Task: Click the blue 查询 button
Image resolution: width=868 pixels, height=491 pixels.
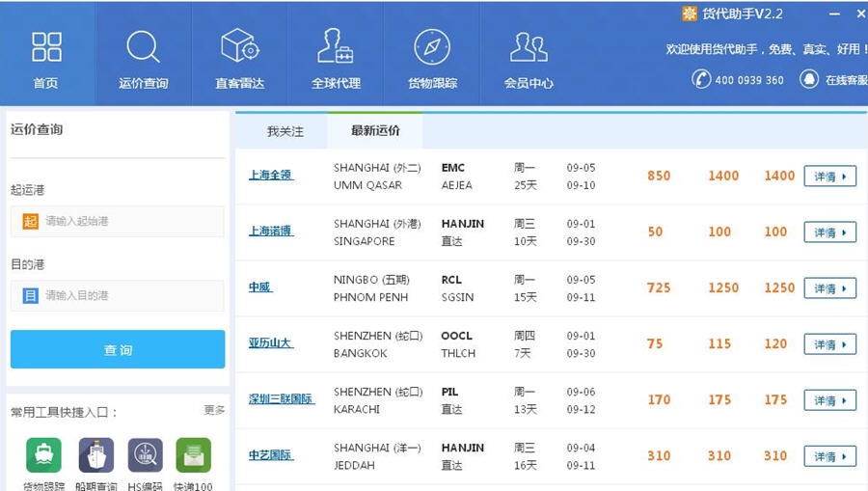Action: click(118, 349)
